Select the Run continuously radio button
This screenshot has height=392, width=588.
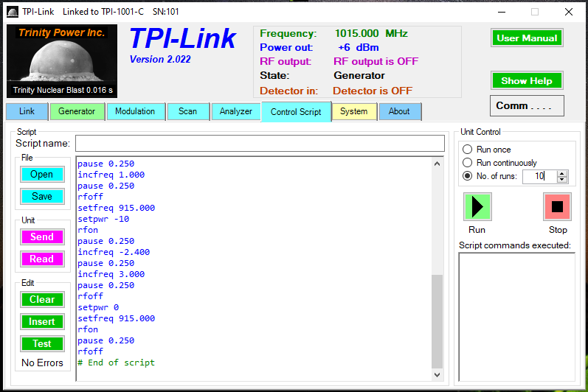click(467, 163)
